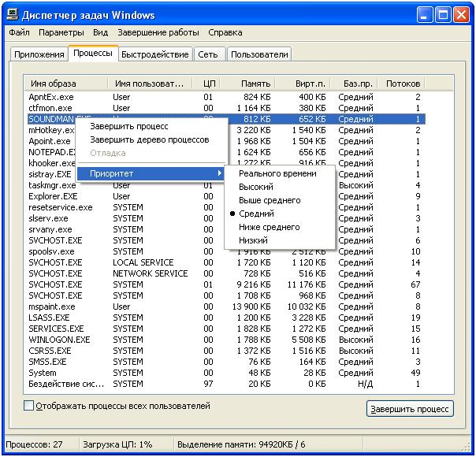Sort by Память column header
The width and height of the screenshot is (476, 457).
point(248,84)
